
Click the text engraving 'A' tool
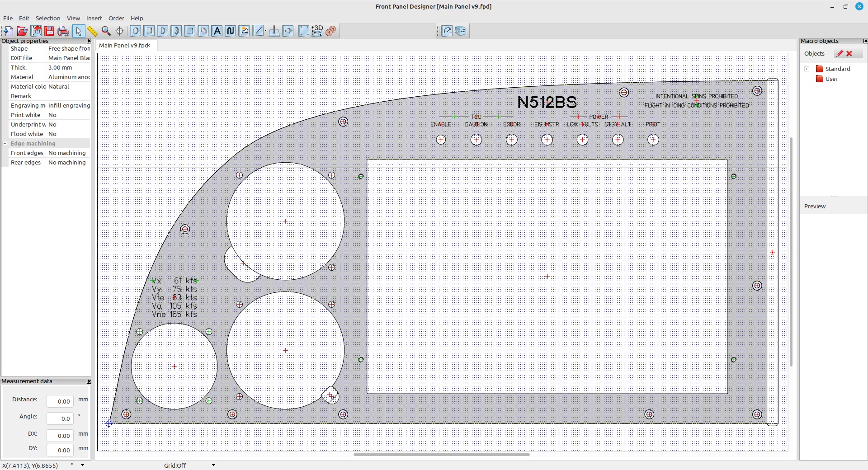pyautogui.click(x=217, y=31)
